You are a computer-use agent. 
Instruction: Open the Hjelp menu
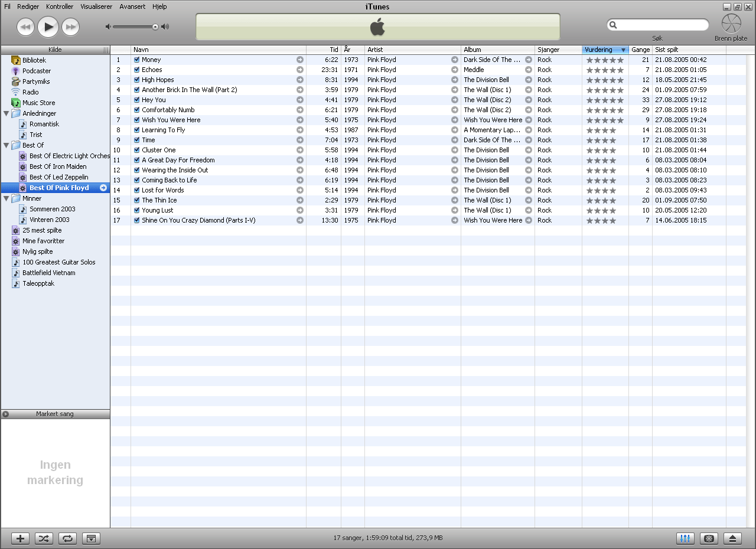click(x=159, y=6)
